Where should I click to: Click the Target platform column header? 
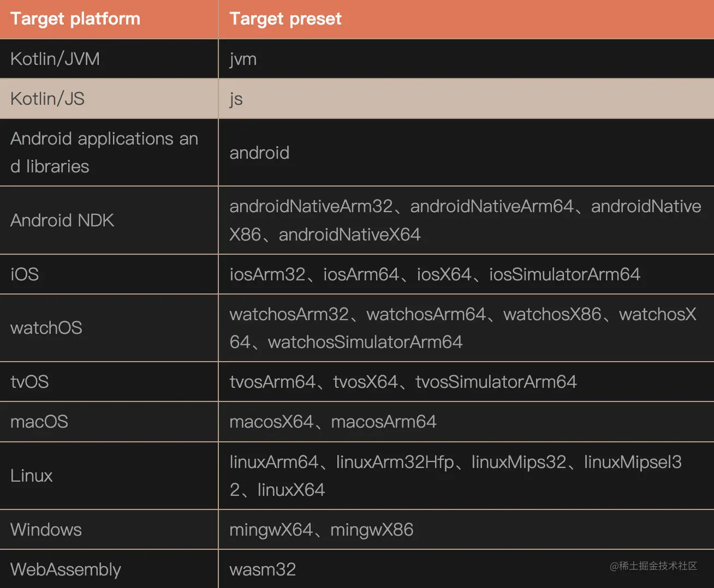pos(75,19)
